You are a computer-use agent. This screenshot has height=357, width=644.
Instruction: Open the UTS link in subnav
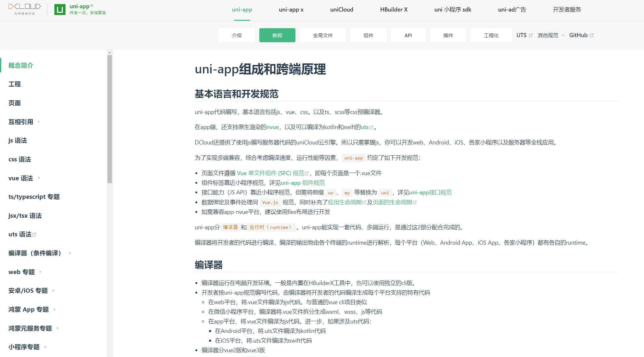[522, 35]
